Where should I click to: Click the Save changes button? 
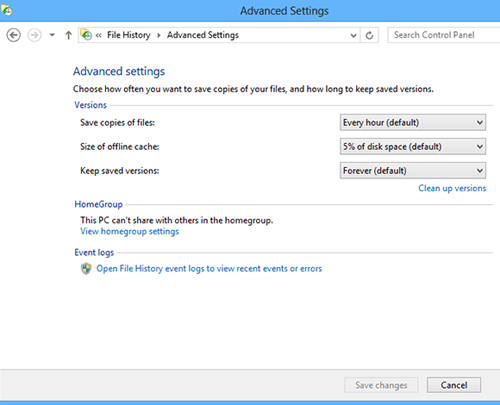click(x=381, y=385)
